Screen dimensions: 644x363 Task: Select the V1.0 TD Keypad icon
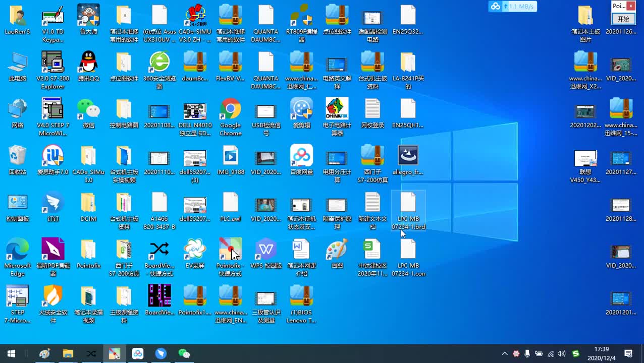[53, 24]
